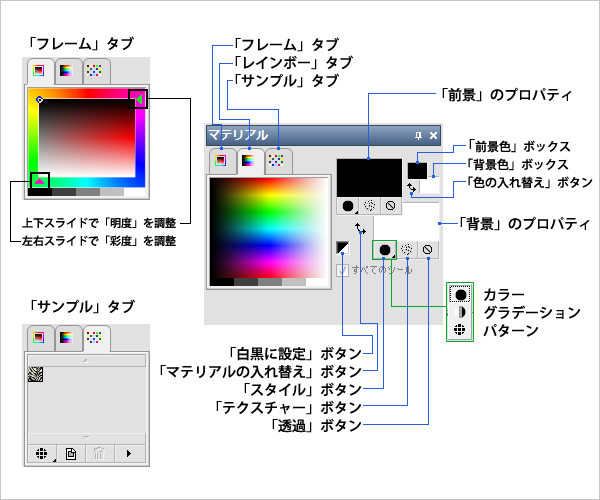Screen dimensions: 600x500
Task: Click the magenta saturation triangle handle on the hue frame
Action: (x=40, y=181)
